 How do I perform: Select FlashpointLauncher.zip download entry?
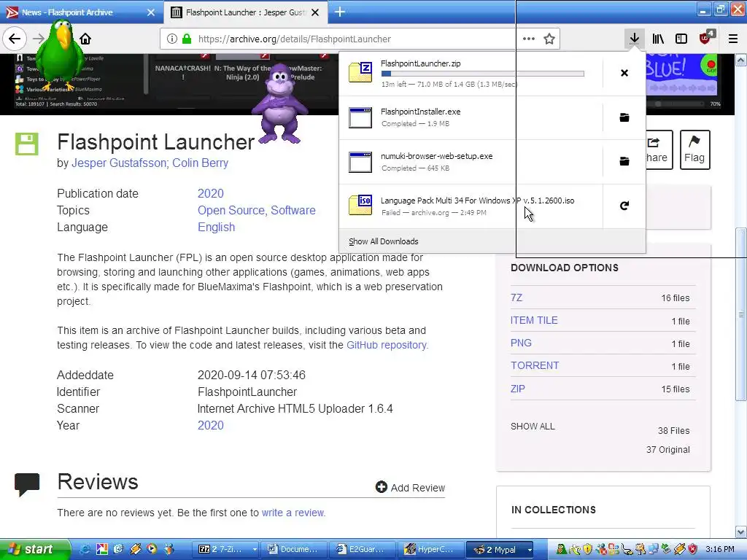(x=471, y=74)
